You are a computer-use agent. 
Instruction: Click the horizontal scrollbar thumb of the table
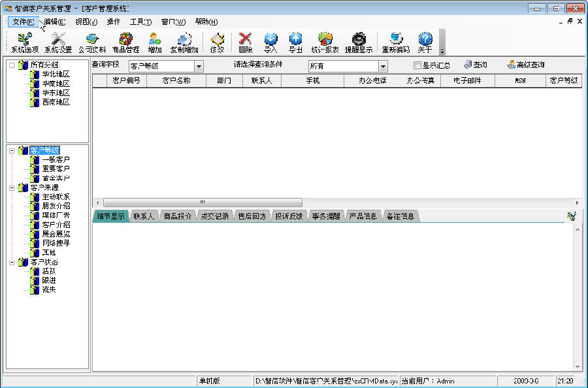(x=203, y=202)
